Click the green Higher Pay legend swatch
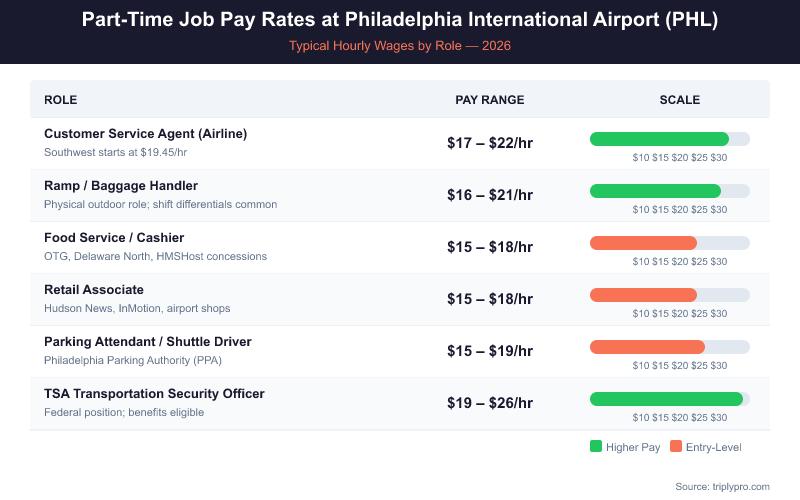The height and width of the screenshot is (500, 800). (x=596, y=447)
